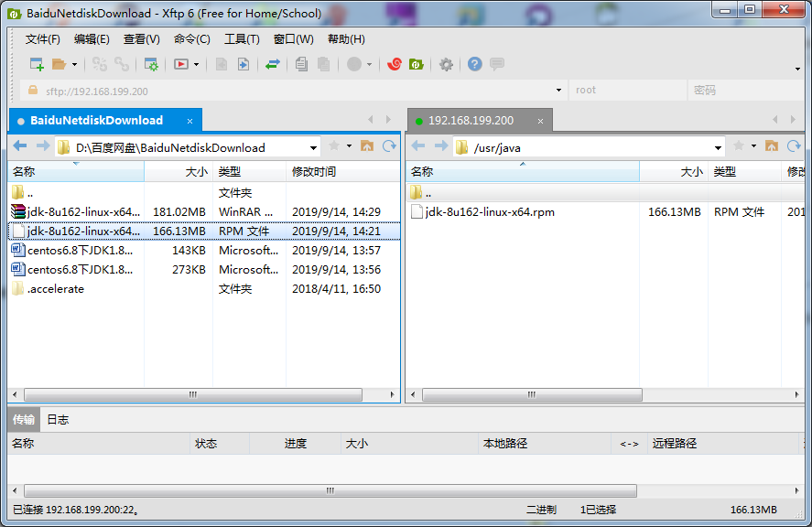
Task: Click the upload file arrow icon in toolbar
Action: [x=244, y=64]
